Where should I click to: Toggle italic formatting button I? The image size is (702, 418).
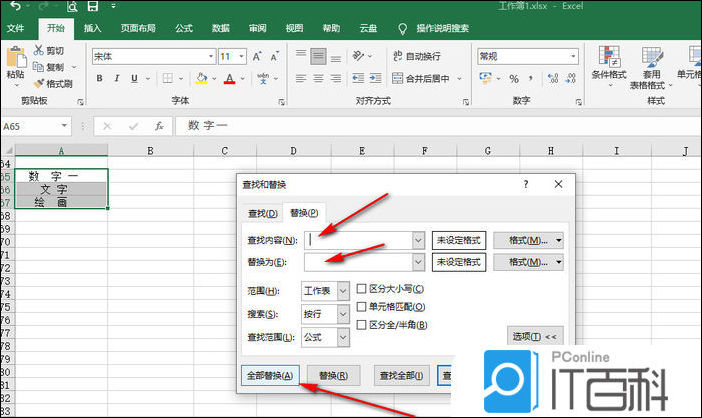(x=117, y=79)
